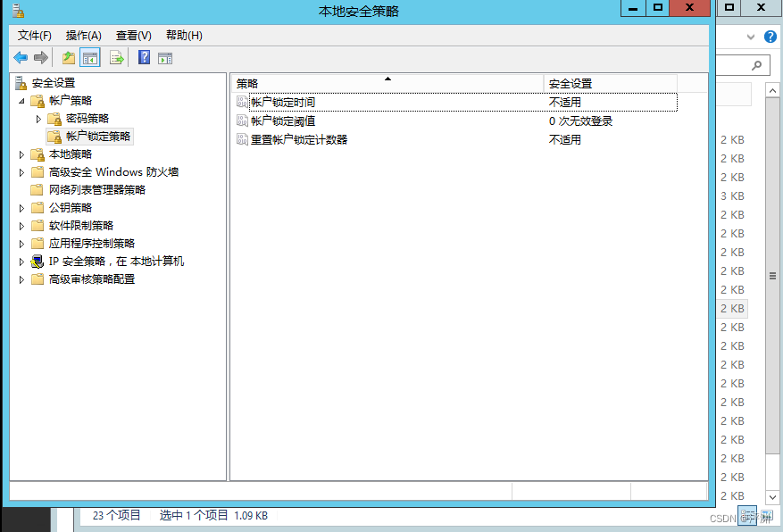
Task: Expand the 公钥策略 tree node
Action: click(x=21, y=208)
